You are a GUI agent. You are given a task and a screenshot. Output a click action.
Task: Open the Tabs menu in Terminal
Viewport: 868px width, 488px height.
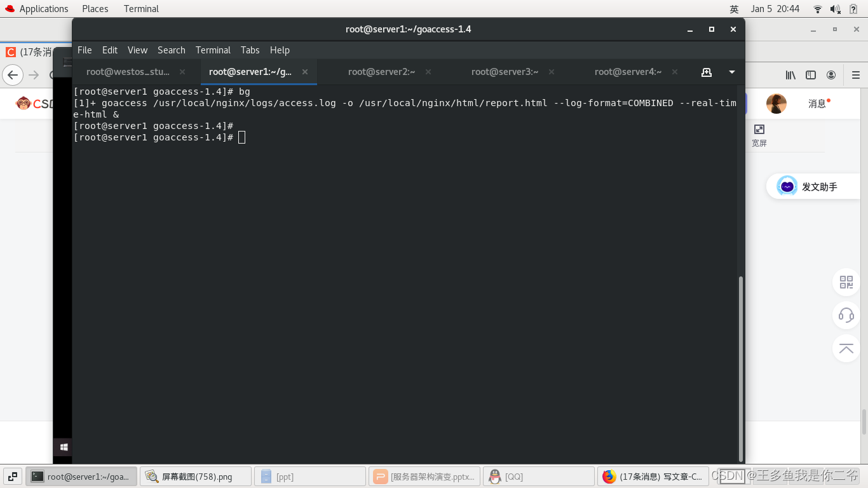pos(250,50)
